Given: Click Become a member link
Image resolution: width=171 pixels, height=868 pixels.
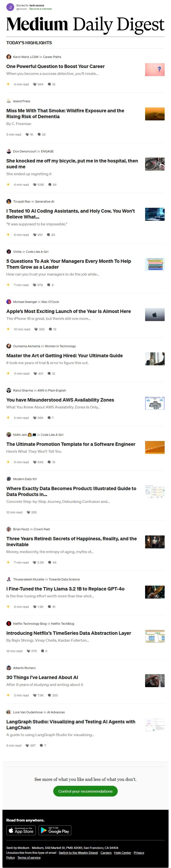Looking at the screenshot, I should (x=41, y=9).
